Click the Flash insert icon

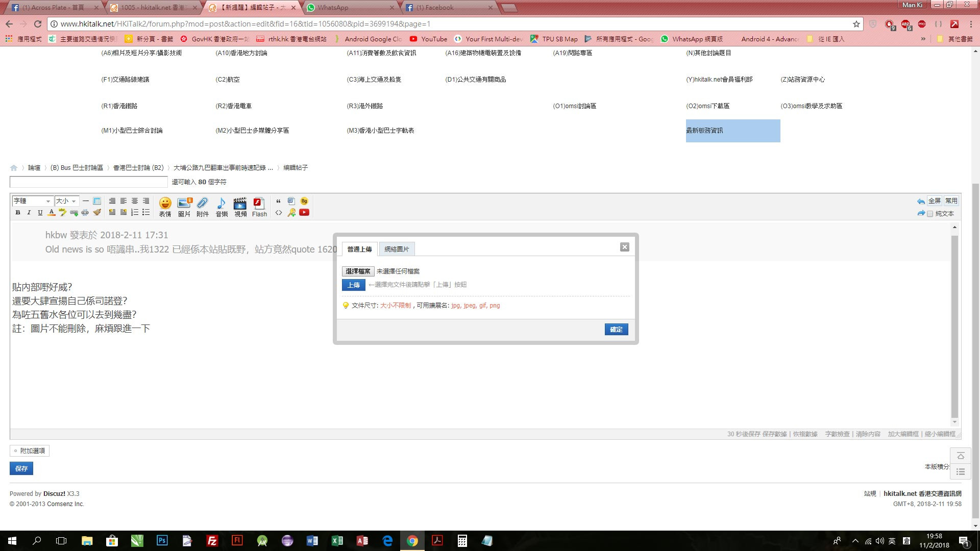pos(259,204)
